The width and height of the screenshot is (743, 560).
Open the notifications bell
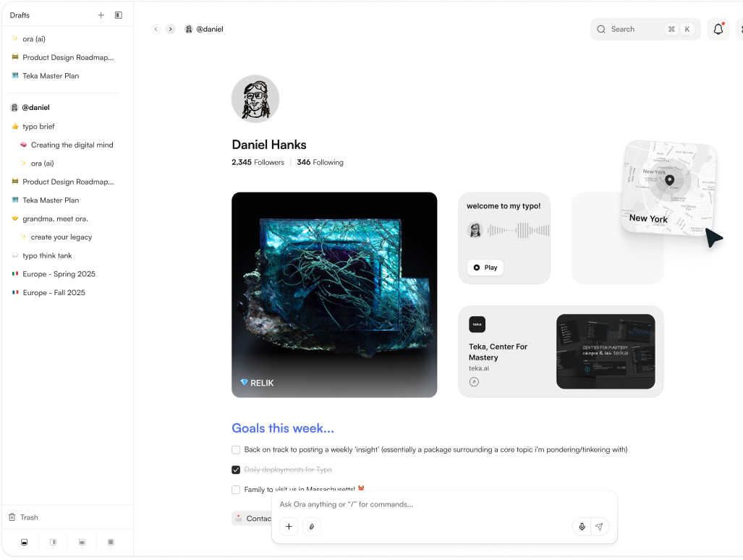click(x=718, y=29)
